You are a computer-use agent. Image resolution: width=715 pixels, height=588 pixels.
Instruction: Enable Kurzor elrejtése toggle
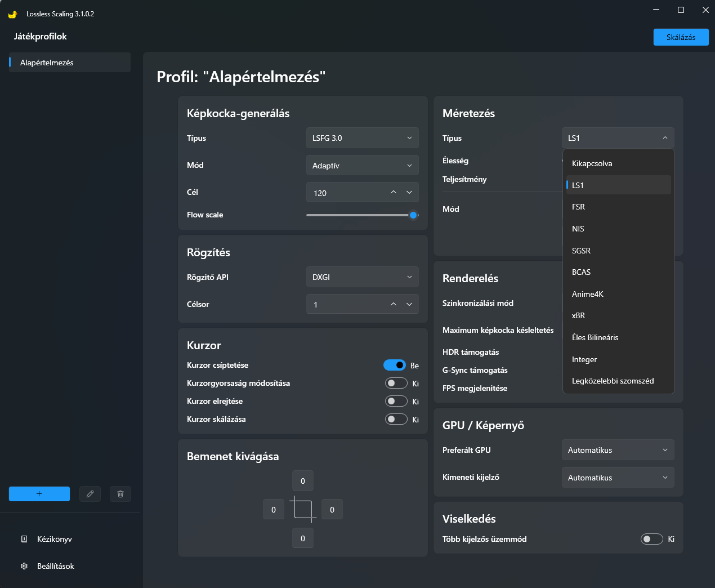point(396,401)
